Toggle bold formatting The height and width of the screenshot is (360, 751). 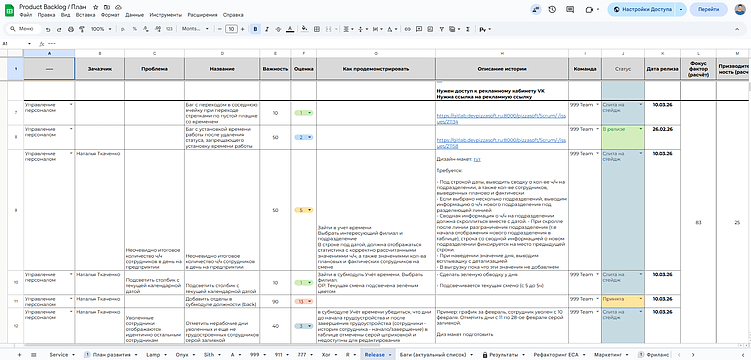256,29
